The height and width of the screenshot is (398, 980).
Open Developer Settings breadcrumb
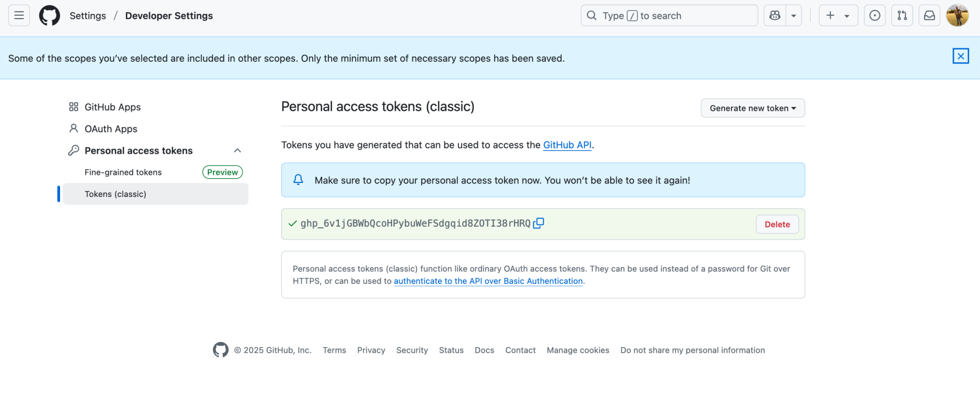point(169,16)
